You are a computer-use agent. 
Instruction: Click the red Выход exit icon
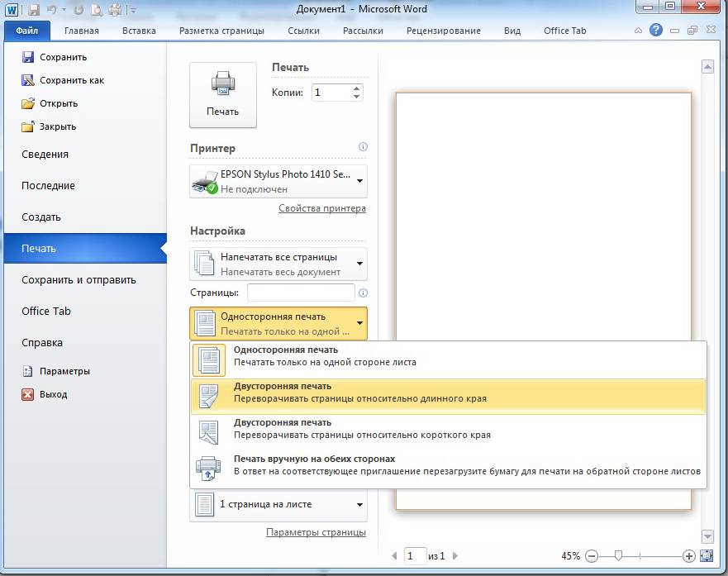point(28,394)
